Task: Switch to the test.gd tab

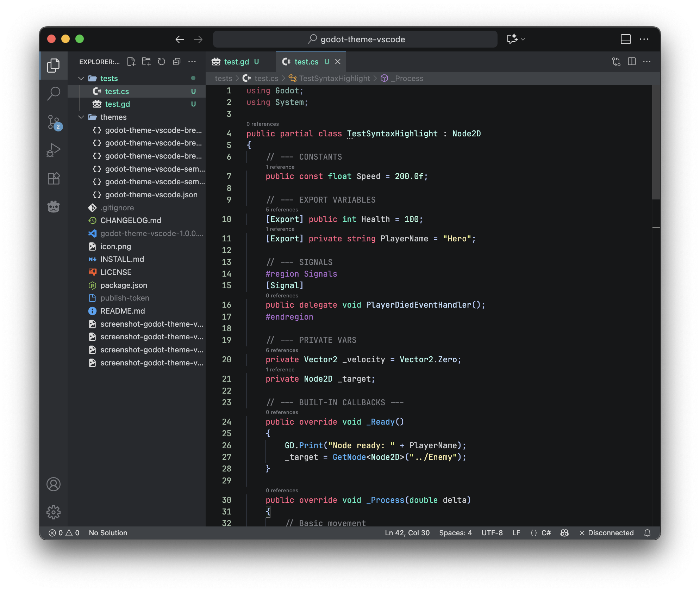Action: click(x=236, y=62)
